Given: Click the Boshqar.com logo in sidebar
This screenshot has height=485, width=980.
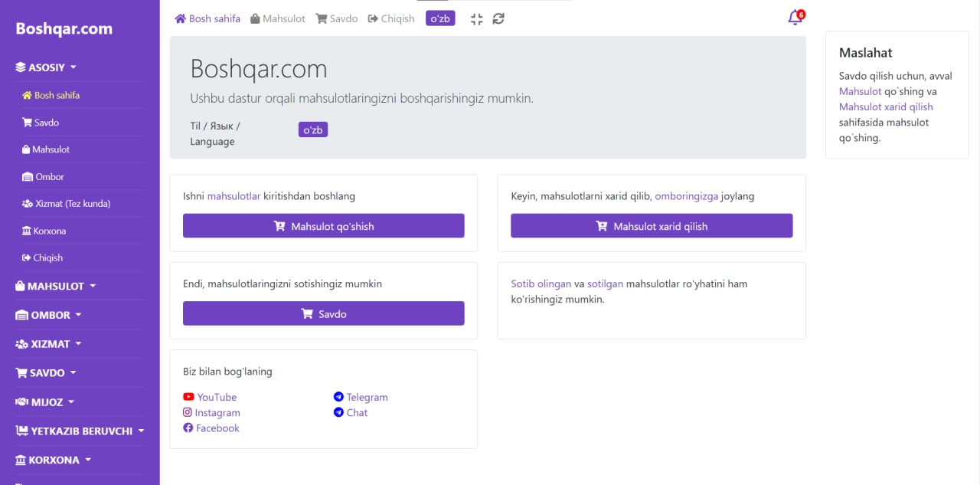Looking at the screenshot, I should [64, 29].
